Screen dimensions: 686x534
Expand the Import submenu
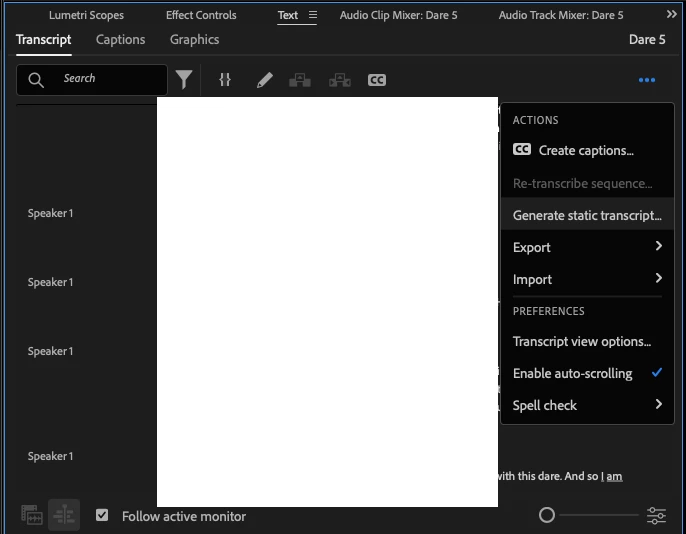click(587, 279)
